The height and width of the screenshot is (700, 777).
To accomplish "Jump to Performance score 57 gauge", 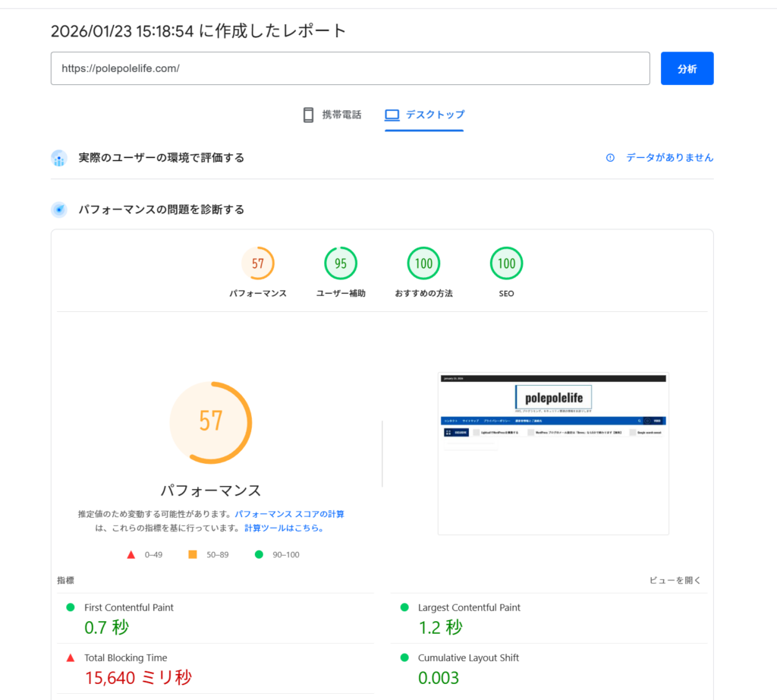I will tap(258, 263).
